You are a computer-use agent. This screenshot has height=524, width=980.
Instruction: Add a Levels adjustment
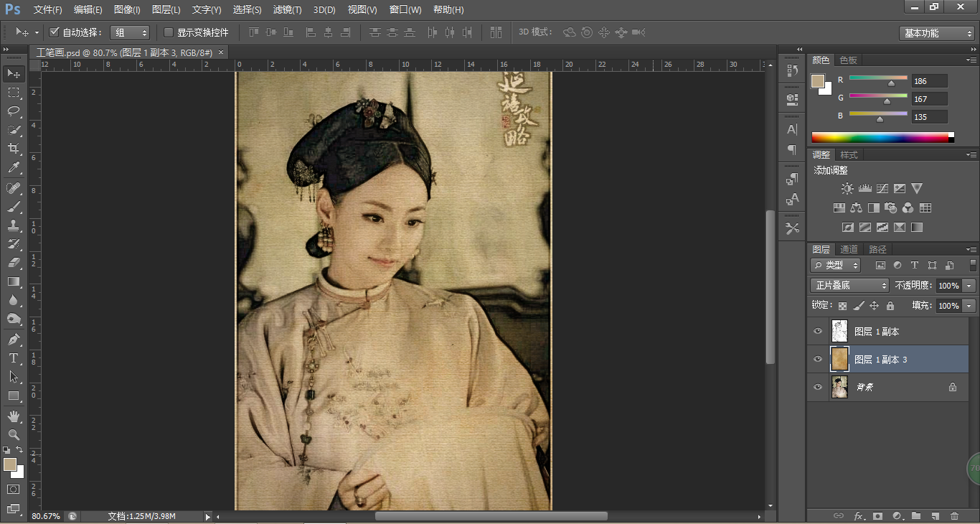click(x=864, y=189)
